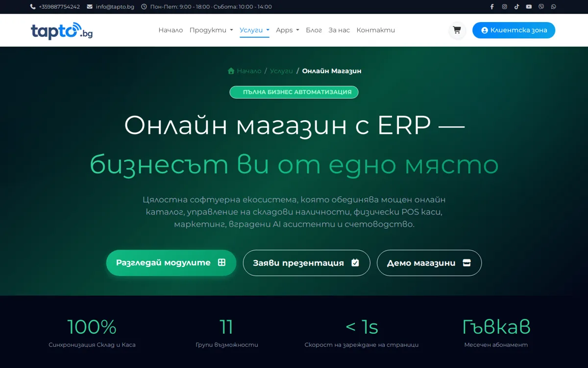
Task: Click the Демо магазини button
Action: click(x=429, y=263)
